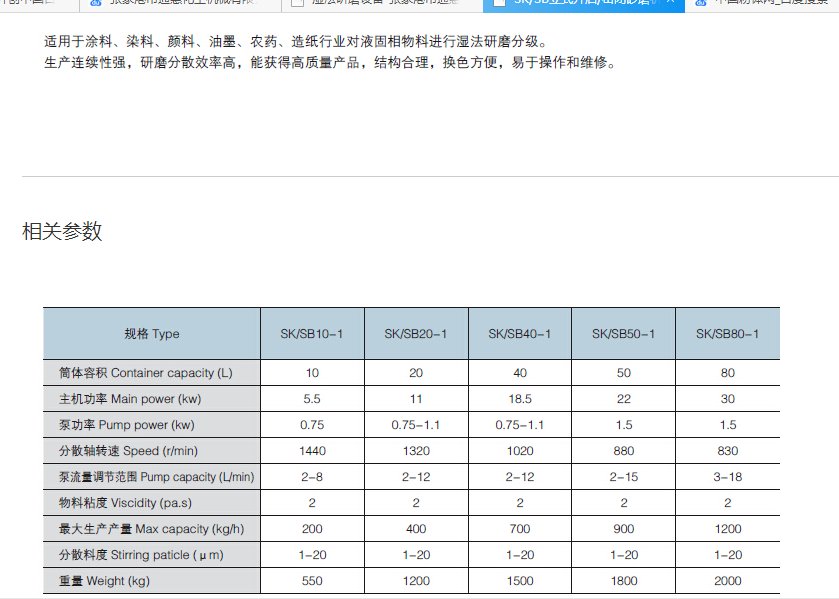Click the 主机功率 Main power row label
This screenshot has height=599, width=839.
click(x=131, y=399)
